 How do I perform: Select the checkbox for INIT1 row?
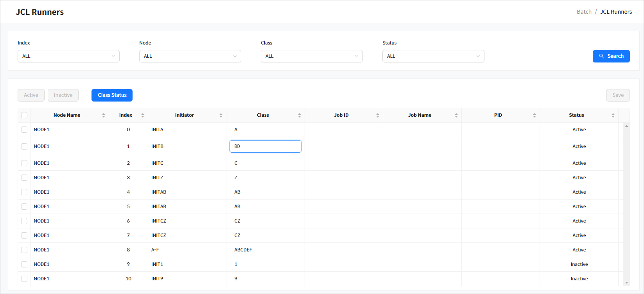[24, 264]
